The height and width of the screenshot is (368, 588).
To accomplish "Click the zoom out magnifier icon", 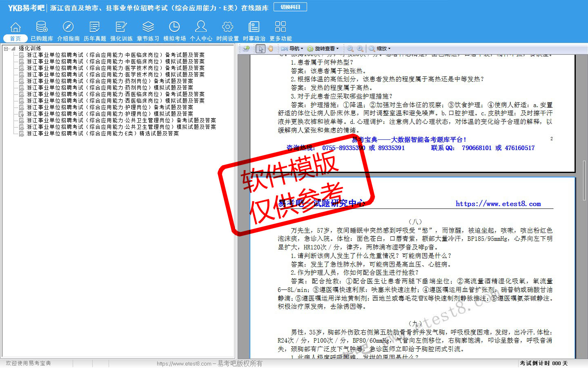I will coord(350,49).
